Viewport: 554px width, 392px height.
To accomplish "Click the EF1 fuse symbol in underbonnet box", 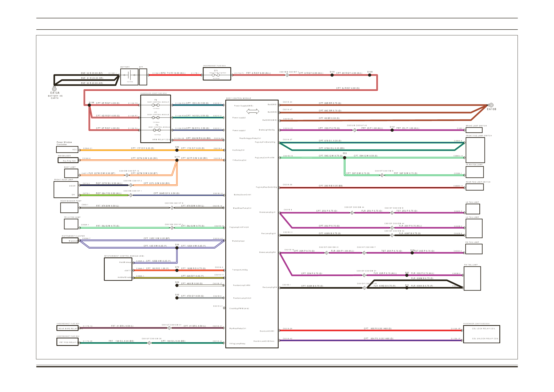I will 216,75.
